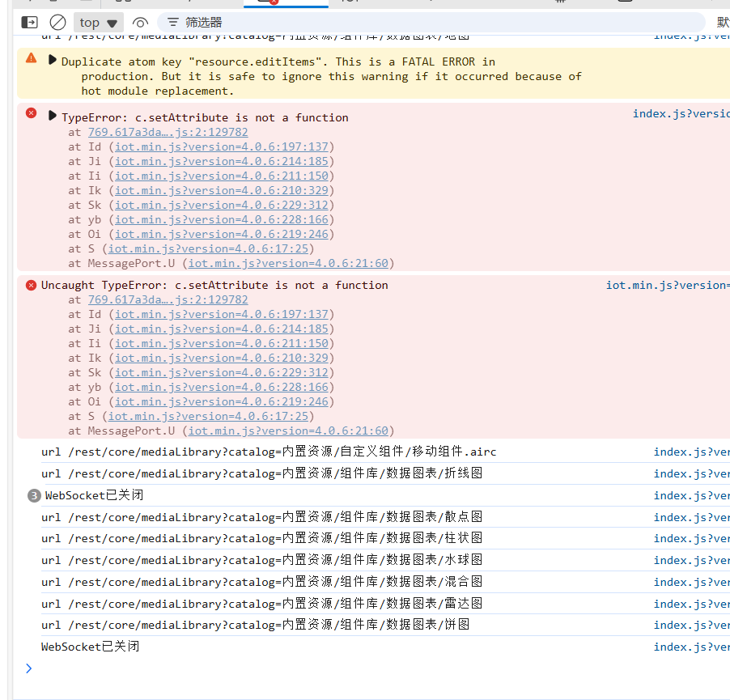The width and height of the screenshot is (730, 700).
Task: Open iot.min.js 17:25 link in Uncaught stack
Action: pyautogui.click(x=208, y=417)
